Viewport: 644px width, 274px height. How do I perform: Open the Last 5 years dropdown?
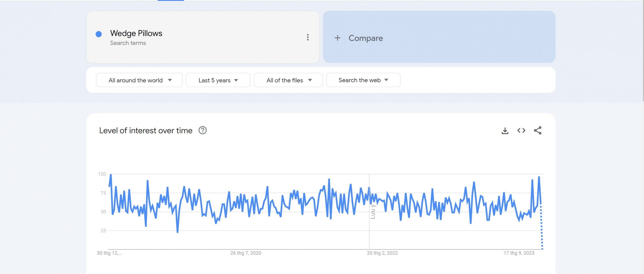(x=218, y=80)
